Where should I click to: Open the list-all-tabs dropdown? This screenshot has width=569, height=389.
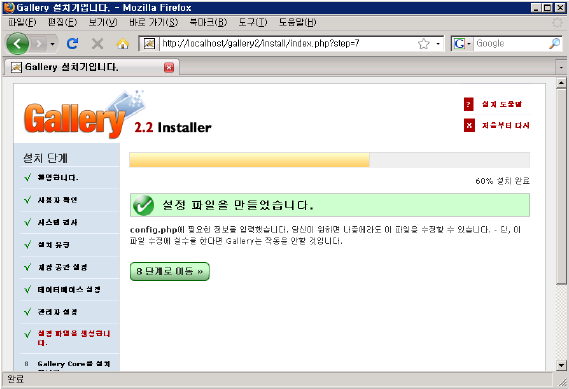561,67
